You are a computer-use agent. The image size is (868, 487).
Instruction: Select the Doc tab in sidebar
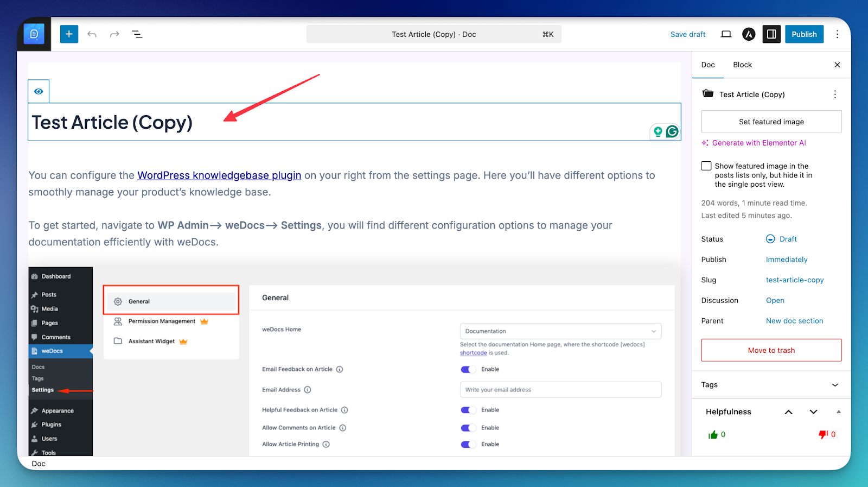tap(708, 65)
